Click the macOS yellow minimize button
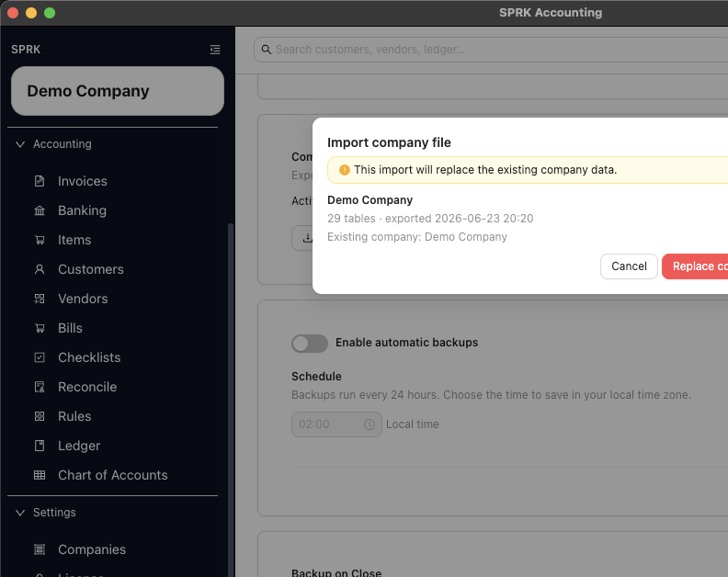 coord(31,13)
